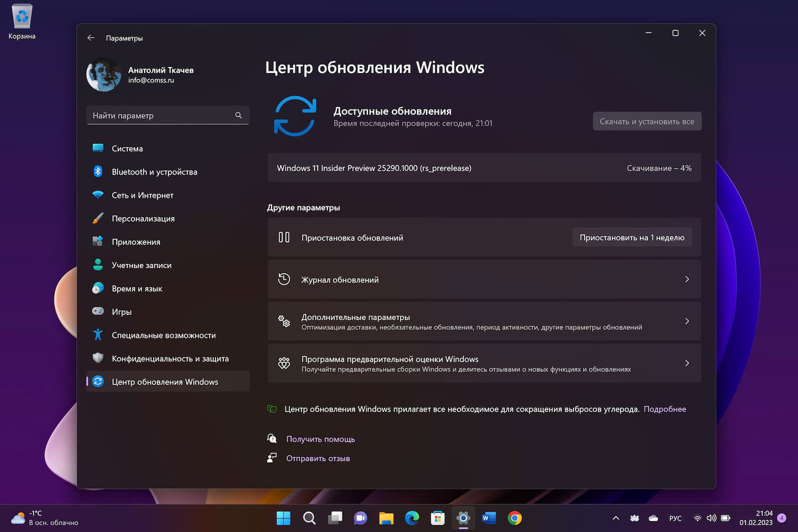The height and width of the screenshot is (532, 798).
Task: Select Конфиденциальность и защита section
Action: 170,359
